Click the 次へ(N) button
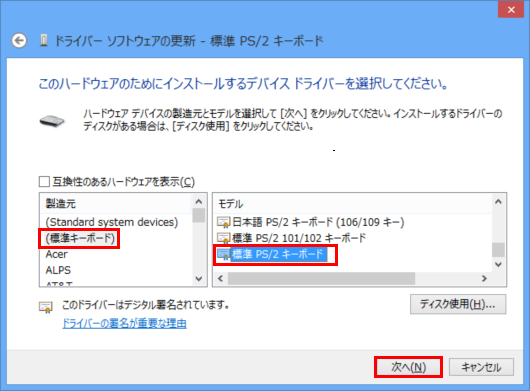This screenshot has width=530, height=391. (408, 367)
